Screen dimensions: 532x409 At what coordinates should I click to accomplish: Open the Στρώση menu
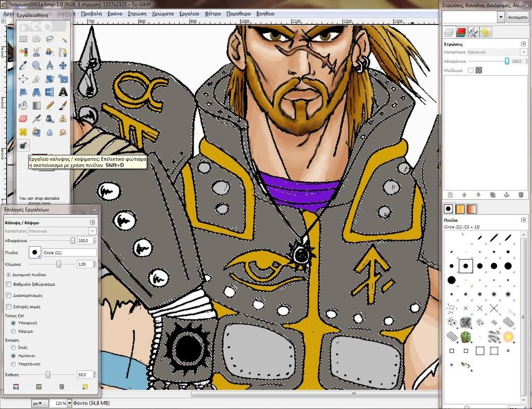click(137, 14)
